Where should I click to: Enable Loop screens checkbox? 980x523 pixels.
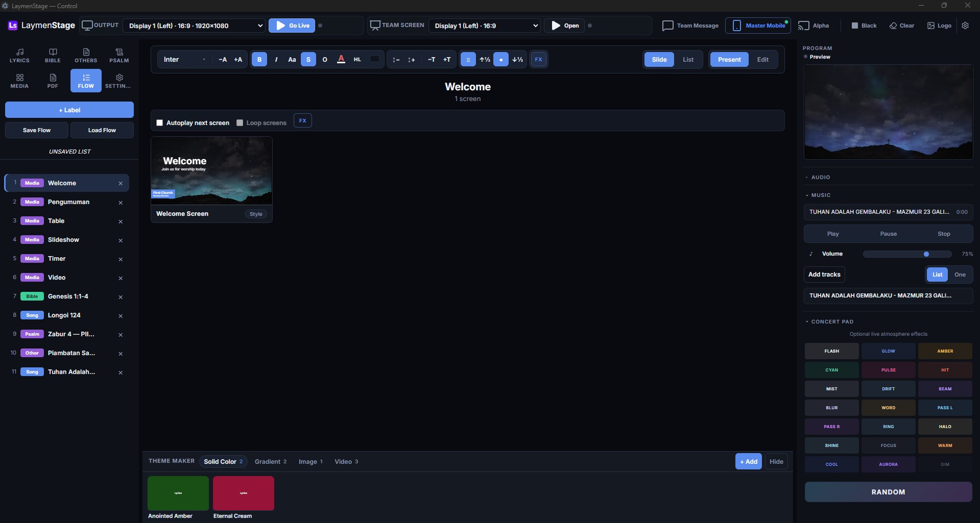[240, 123]
